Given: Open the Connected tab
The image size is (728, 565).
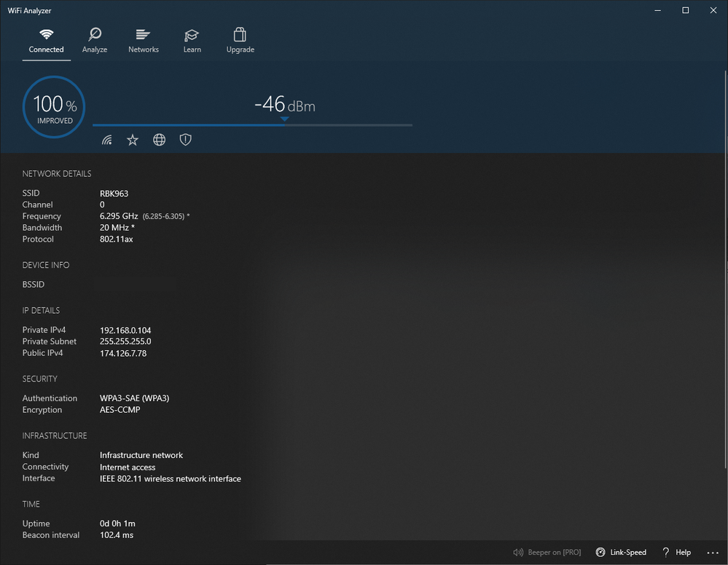Looking at the screenshot, I should [x=46, y=41].
